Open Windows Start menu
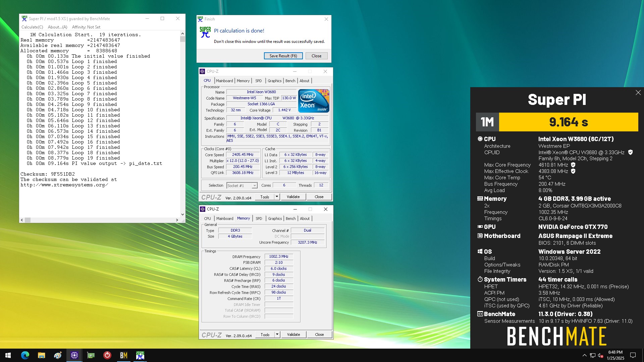This screenshot has width=644, height=362. coord(8,355)
